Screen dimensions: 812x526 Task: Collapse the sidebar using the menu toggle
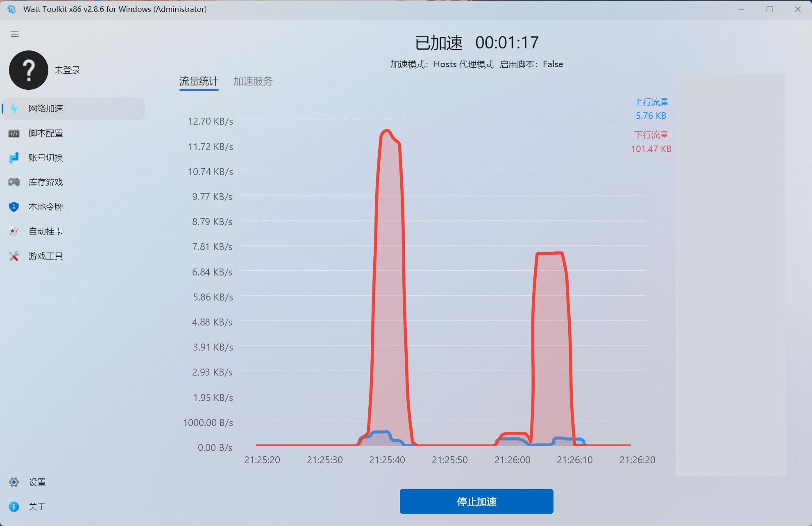point(15,34)
